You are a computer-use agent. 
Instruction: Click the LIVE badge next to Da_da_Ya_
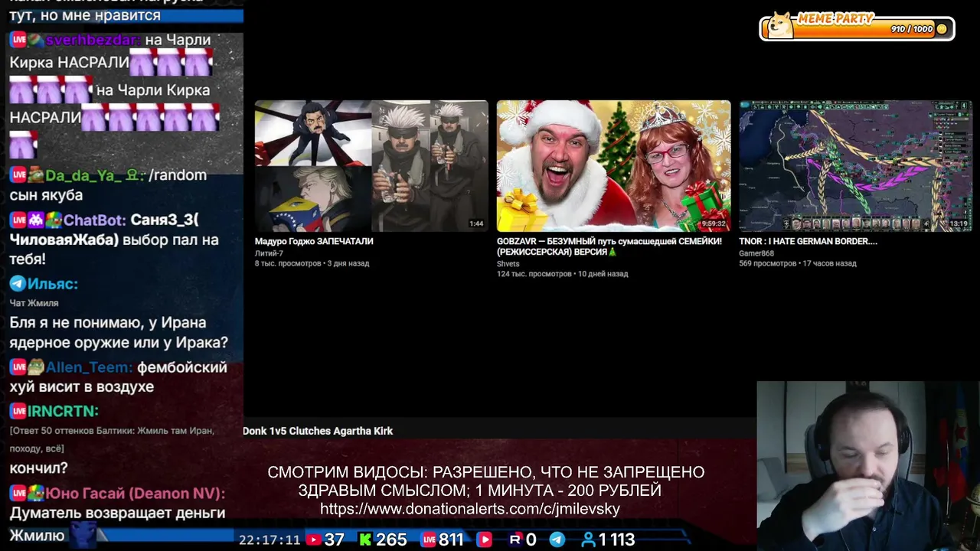(18, 175)
